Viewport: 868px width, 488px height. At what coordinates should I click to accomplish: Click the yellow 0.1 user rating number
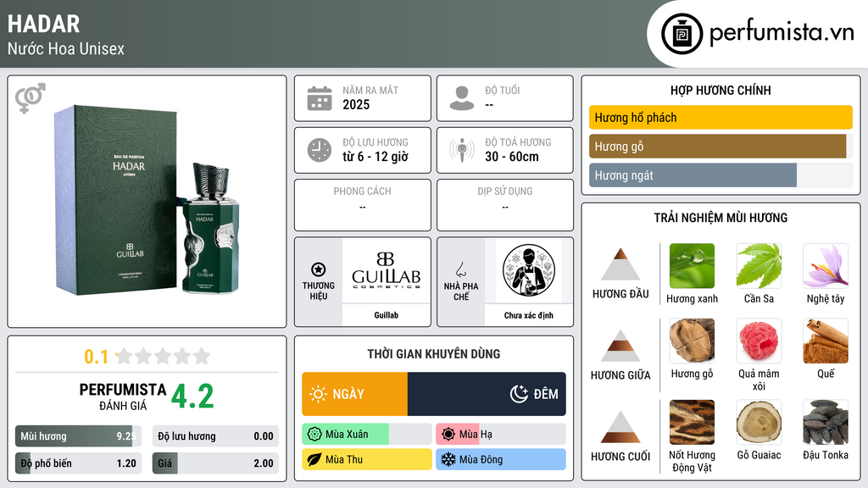click(x=97, y=357)
